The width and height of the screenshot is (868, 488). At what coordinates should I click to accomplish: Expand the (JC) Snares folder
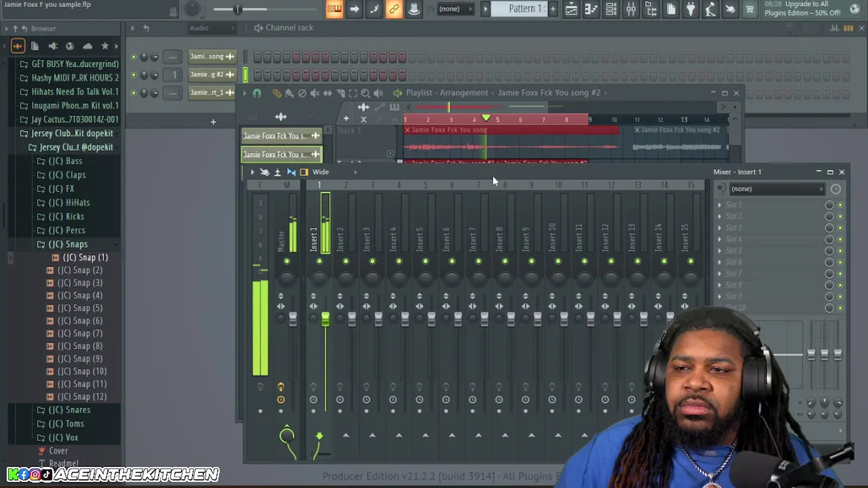[68, 410]
